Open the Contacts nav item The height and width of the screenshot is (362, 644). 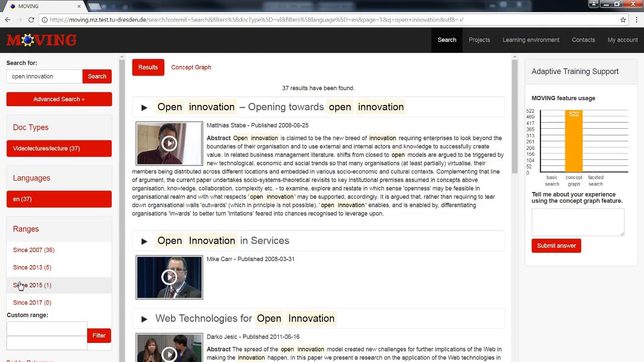(584, 40)
